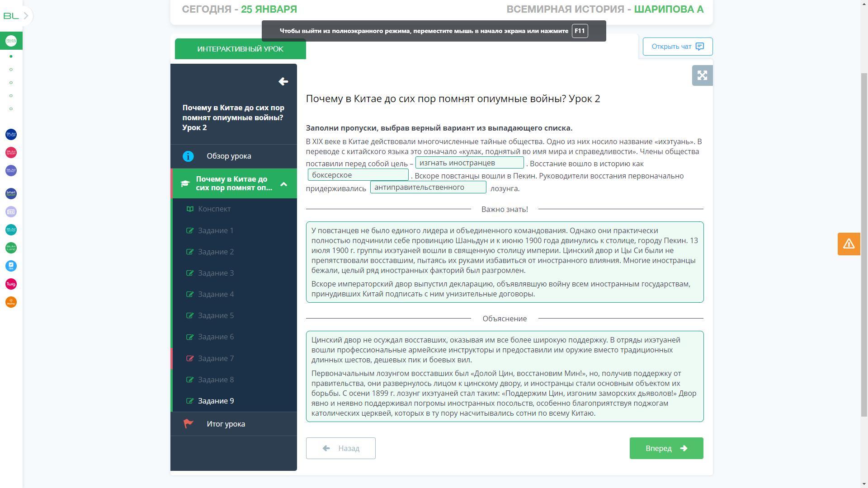Click the red flag icon beside Итог урока
The width and height of the screenshot is (868, 488).
(x=188, y=424)
